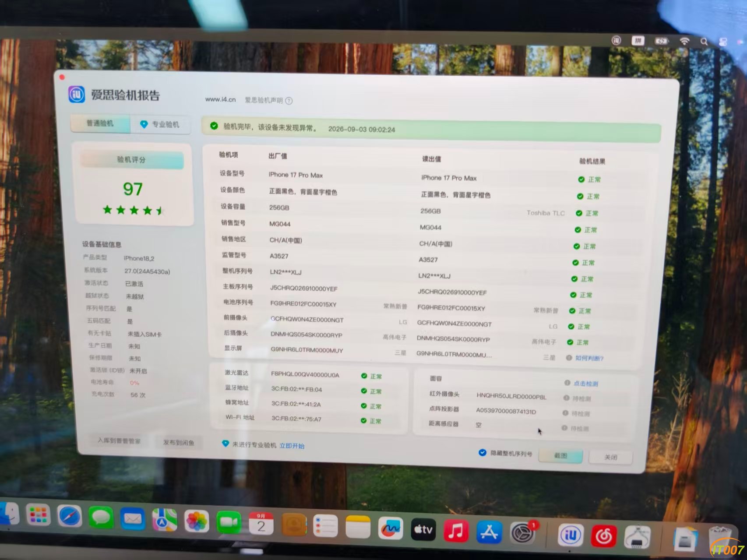Click the 关闭 button

pyautogui.click(x=611, y=457)
